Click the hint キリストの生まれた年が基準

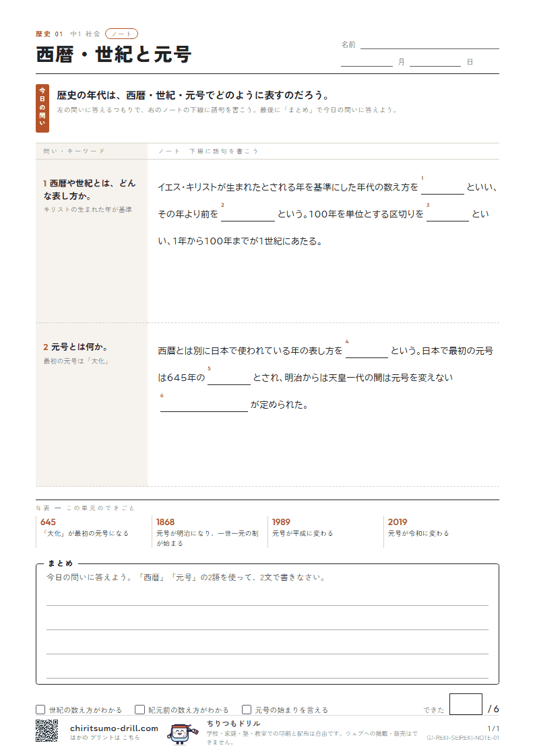tap(88, 209)
